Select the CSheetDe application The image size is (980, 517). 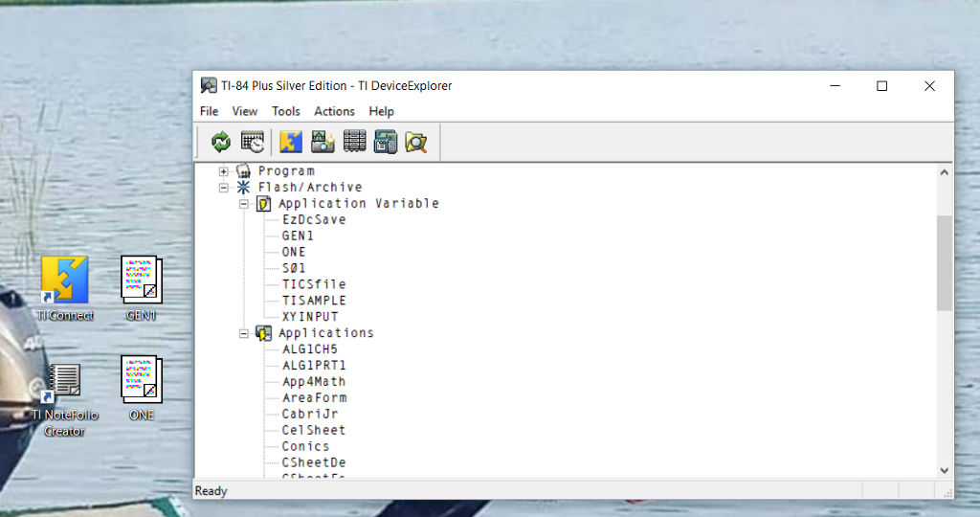[314, 463]
